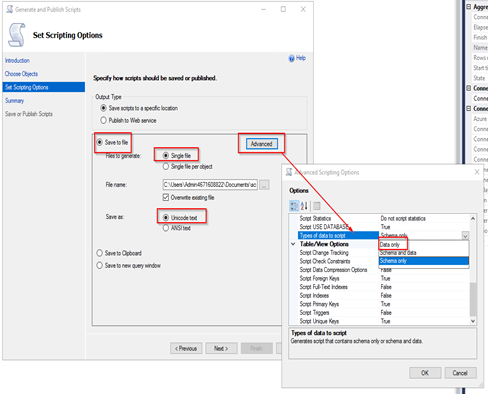Click the File name input field
488x394 pixels.
point(210,185)
